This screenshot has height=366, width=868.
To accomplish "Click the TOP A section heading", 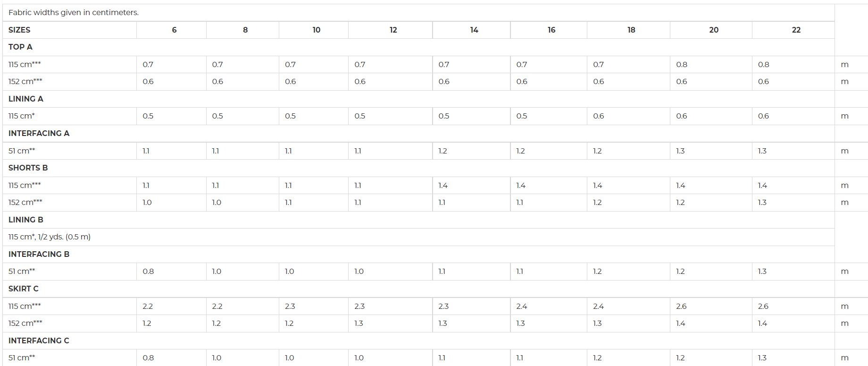I will click(x=20, y=47).
